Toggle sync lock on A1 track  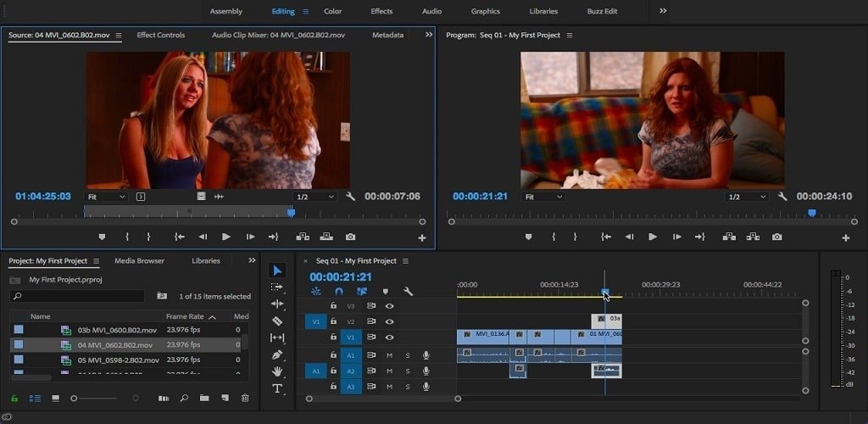(371, 355)
